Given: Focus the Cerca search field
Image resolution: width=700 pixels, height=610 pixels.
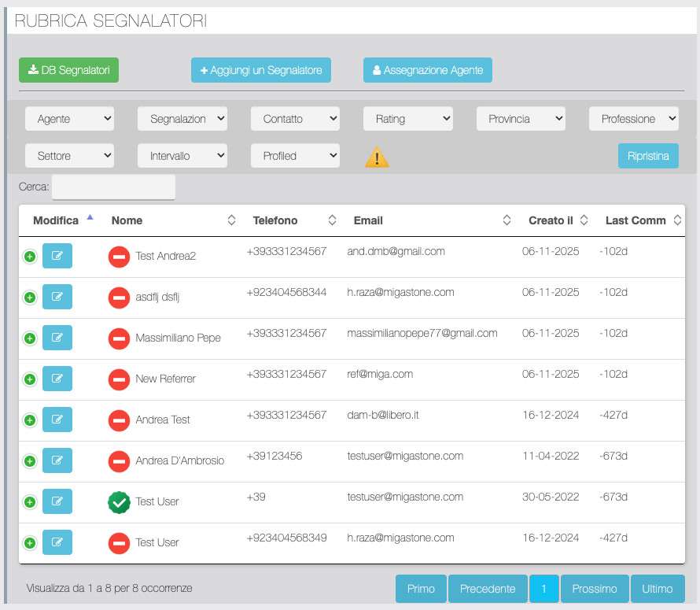Looking at the screenshot, I should tap(113, 187).
